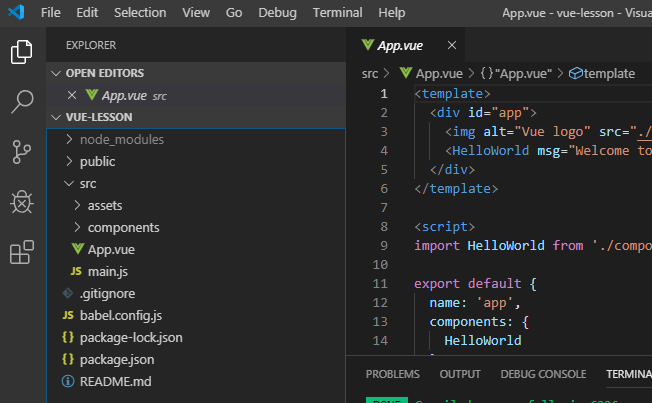Collapse the src folder
652x403 pixels.
click(x=69, y=183)
